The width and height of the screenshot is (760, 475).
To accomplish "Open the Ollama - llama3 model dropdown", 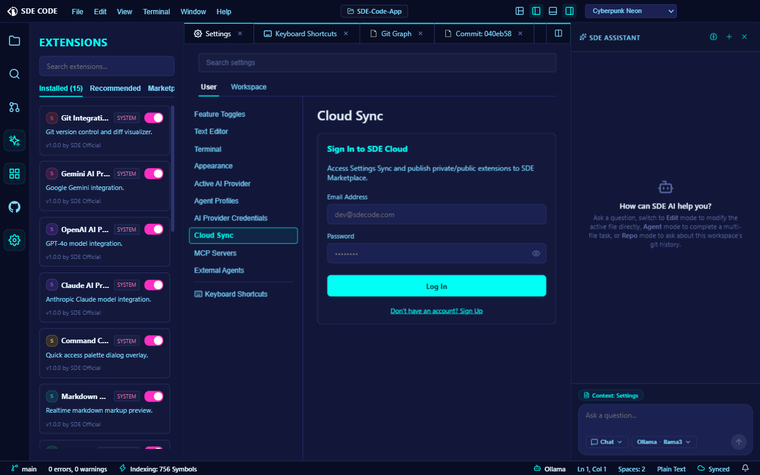I will [664, 442].
